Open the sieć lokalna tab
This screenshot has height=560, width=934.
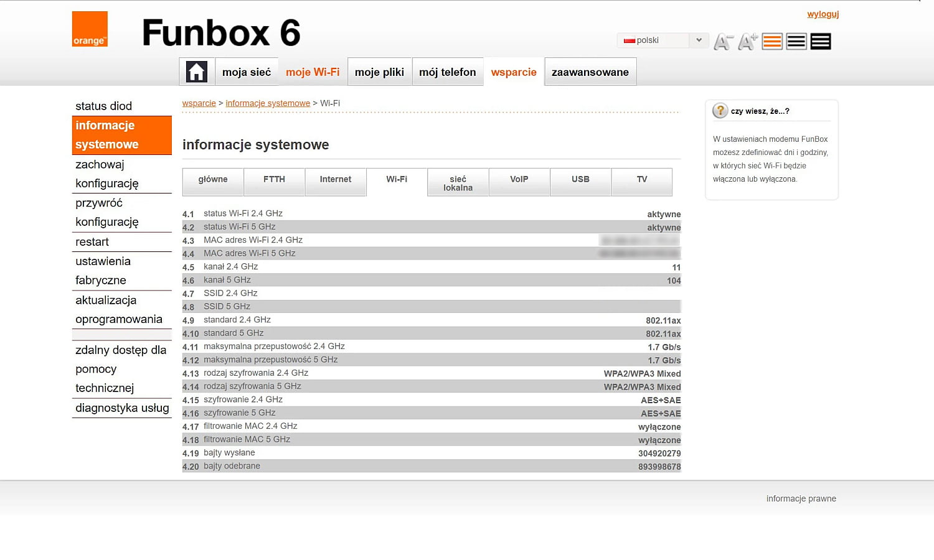458,182
